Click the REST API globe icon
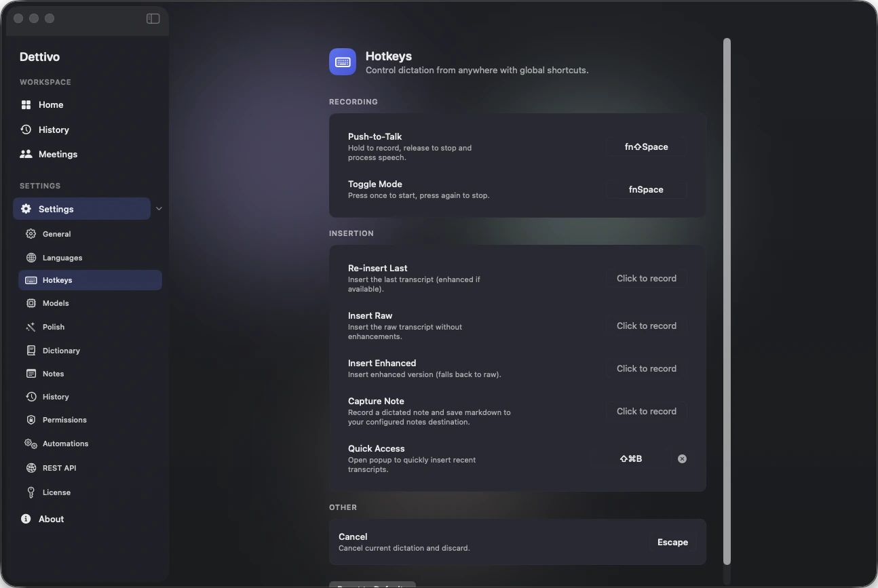The height and width of the screenshot is (588, 878). (x=31, y=468)
